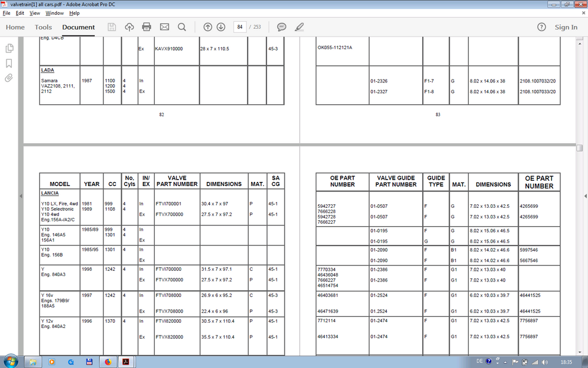
Task: Click the Samara model entry
Action: (x=49, y=81)
